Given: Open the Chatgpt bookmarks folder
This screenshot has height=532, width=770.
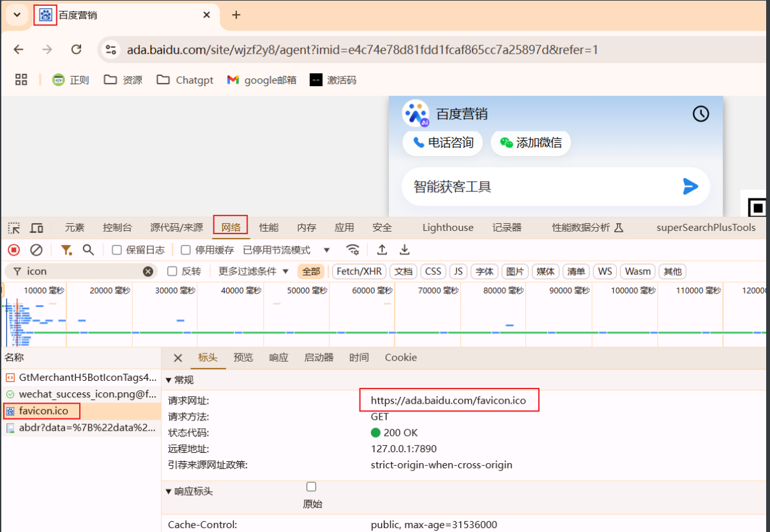Looking at the screenshot, I should 185,80.
